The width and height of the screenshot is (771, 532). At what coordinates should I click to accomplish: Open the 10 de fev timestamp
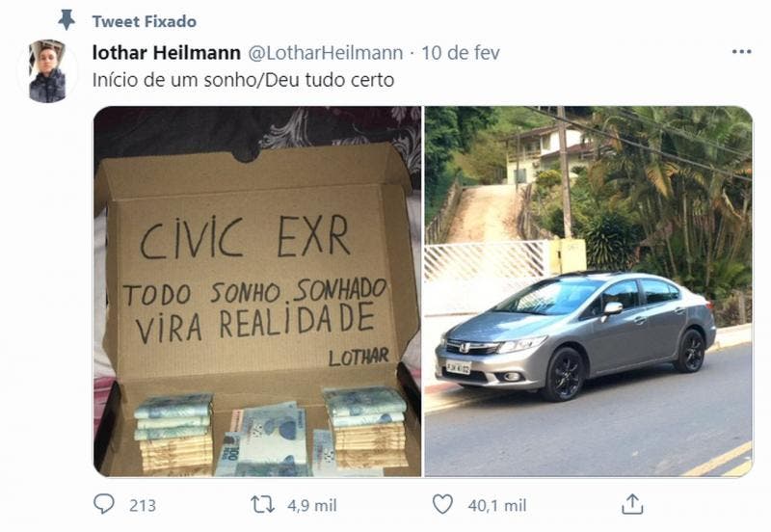[x=461, y=53]
